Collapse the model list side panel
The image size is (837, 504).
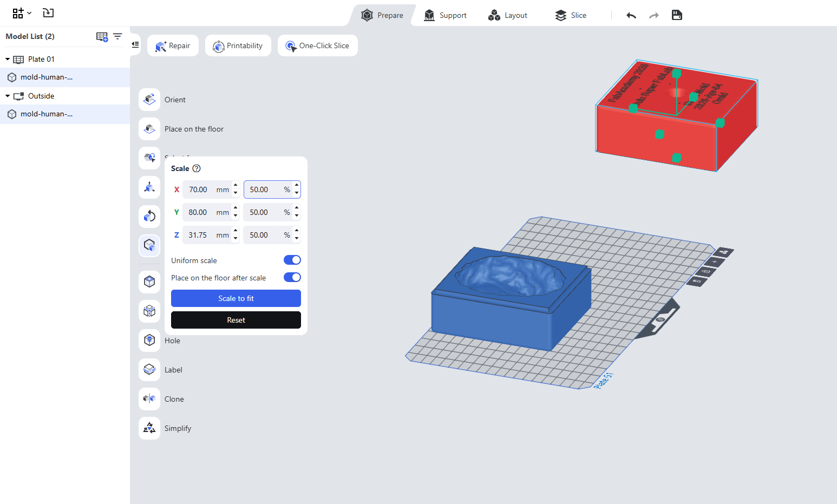[x=135, y=44]
